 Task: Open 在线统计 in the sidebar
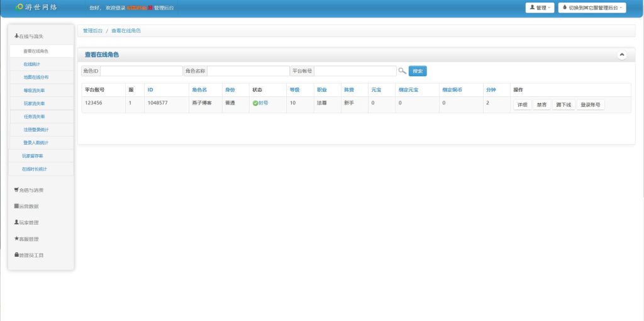point(32,64)
